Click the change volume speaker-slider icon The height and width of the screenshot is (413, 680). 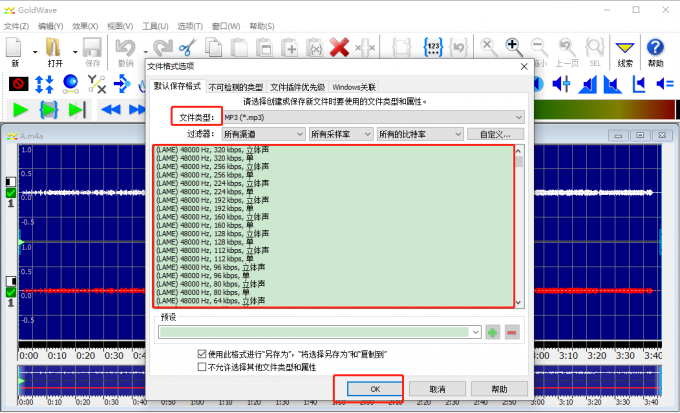(561, 84)
